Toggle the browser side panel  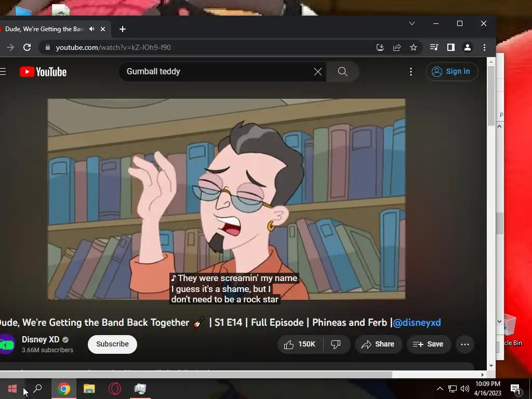point(450,47)
